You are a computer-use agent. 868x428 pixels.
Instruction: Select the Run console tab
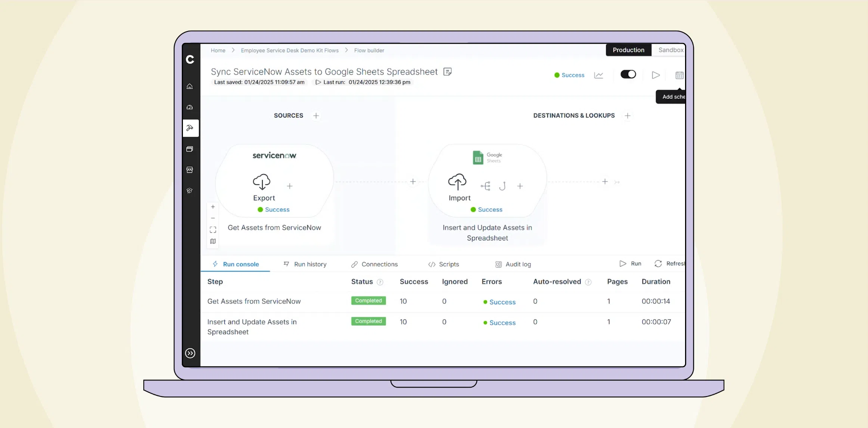click(236, 264)
